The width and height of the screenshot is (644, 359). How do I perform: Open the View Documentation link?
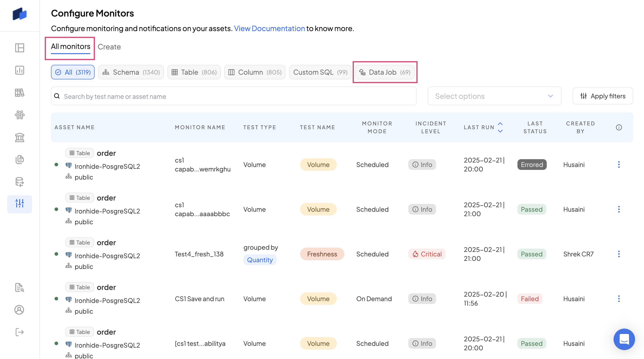tap(269, 28)
